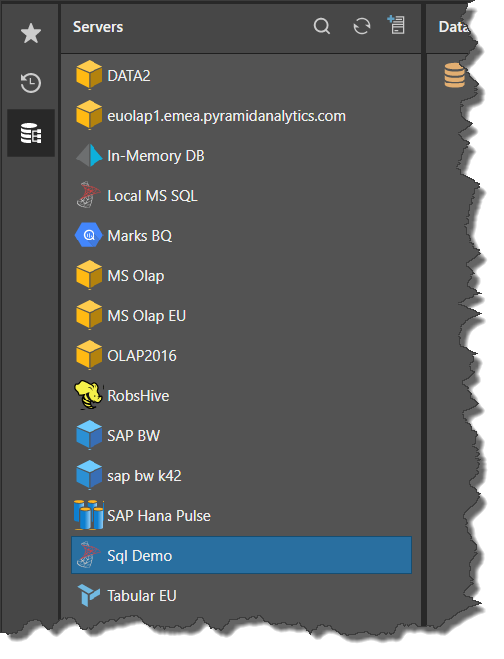Select the RobsHive server
Image resolution: width=504 pixels, height=659 pixels.
tap(241, 395)
